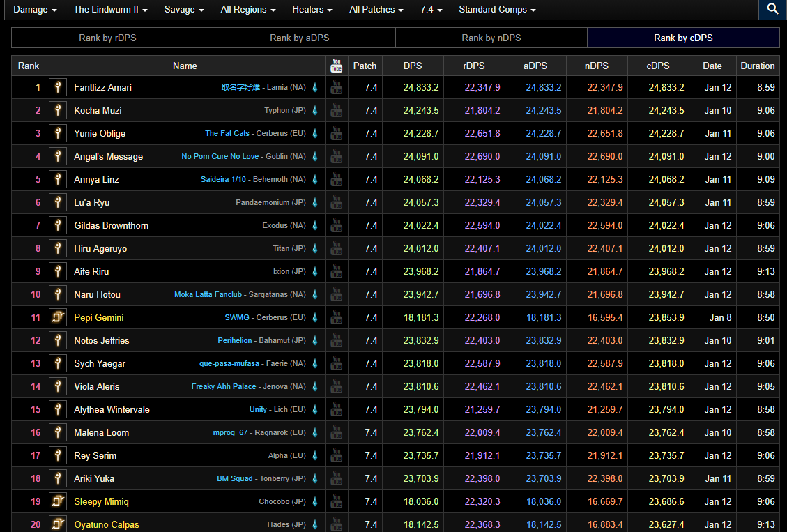787x532 pixels.
Task: Click YouTube icon in Kocha Muzi row
Action: click(x=336, y=110)
